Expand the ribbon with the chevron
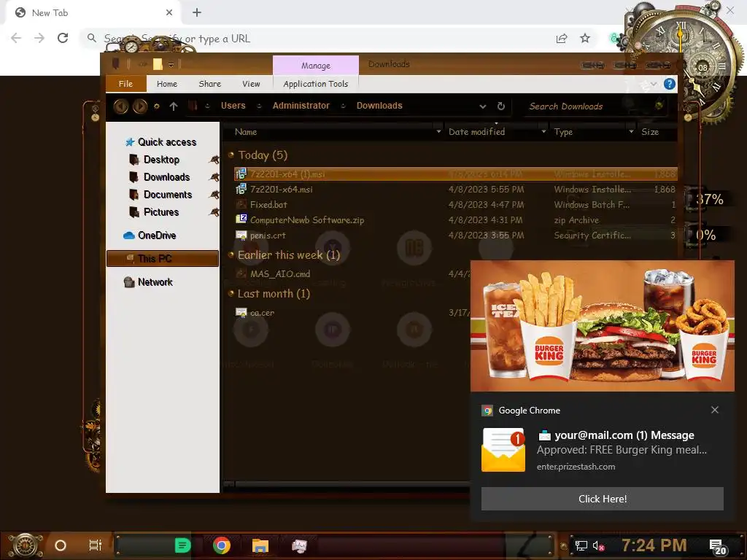 click(x=654, y=84)
